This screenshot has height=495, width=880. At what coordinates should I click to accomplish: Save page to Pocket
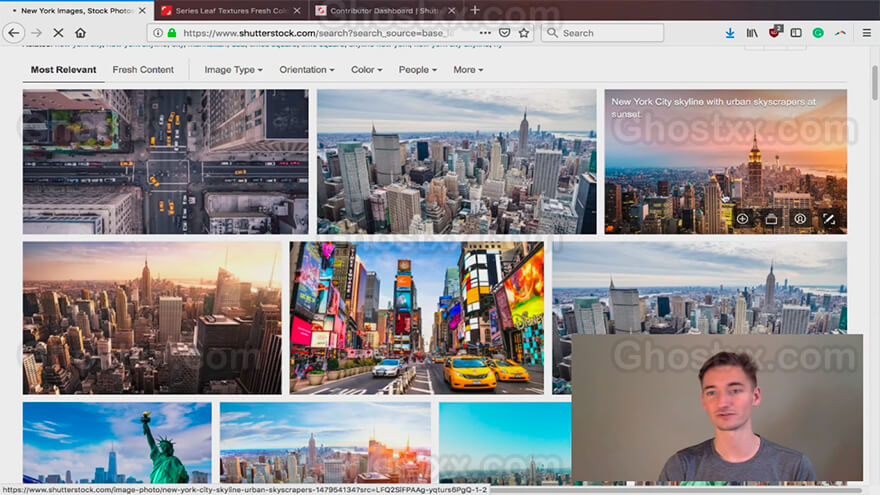pos(505,33)
